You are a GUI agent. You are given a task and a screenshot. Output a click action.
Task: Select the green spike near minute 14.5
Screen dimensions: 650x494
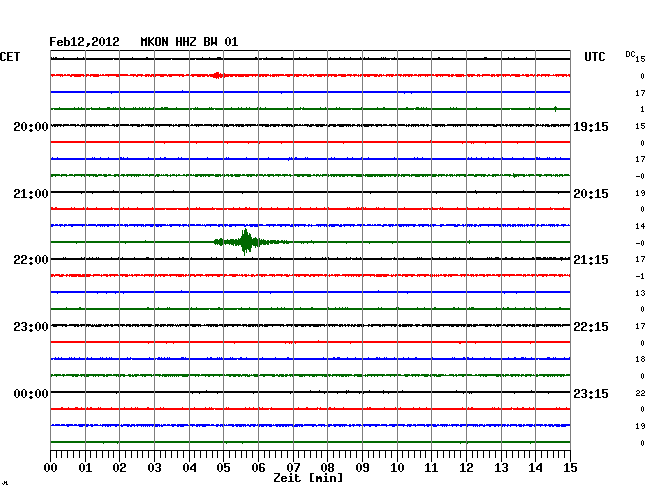click(x=555, y=109)
